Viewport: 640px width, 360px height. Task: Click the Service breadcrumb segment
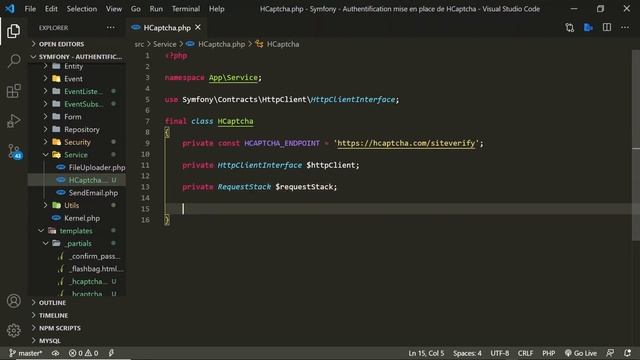(164, 44)
